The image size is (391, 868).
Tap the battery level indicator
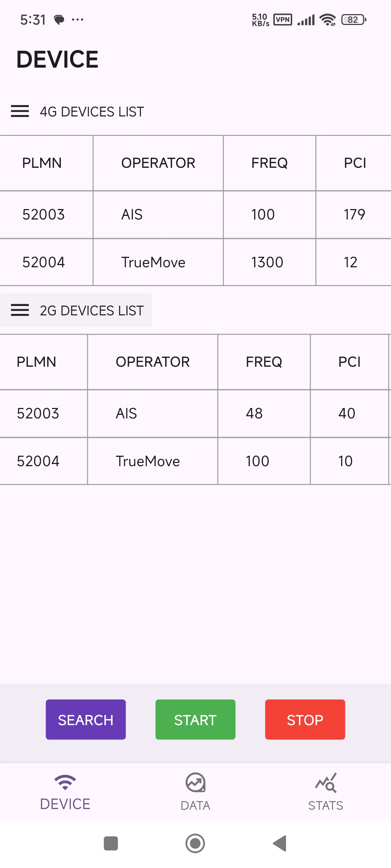[354, 20]
